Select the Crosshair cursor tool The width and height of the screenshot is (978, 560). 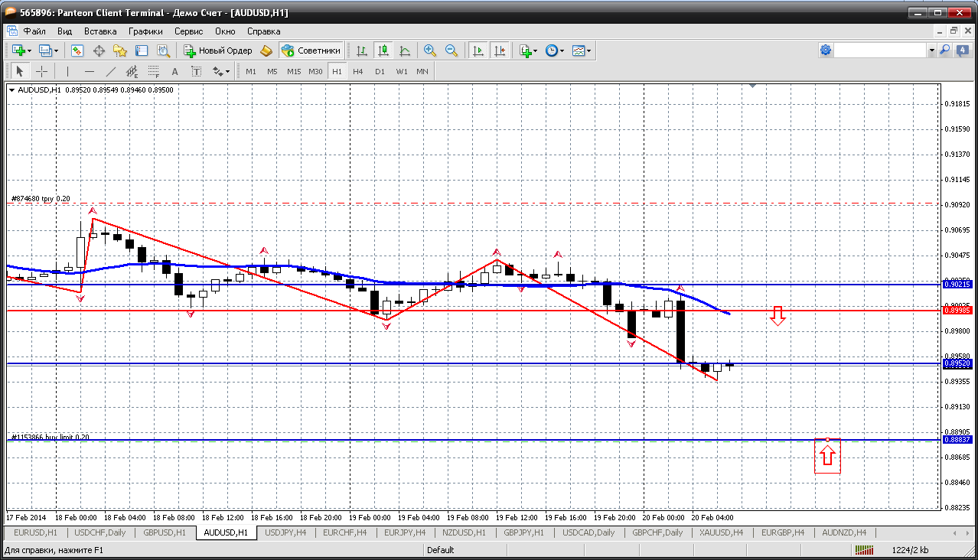point(41,71)
